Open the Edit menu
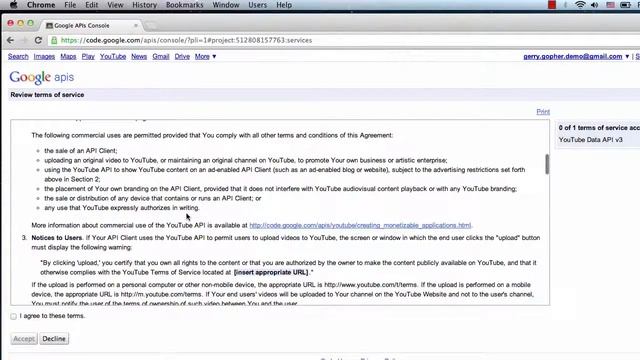This screenshot has height=360, width=640. point(91,5)
